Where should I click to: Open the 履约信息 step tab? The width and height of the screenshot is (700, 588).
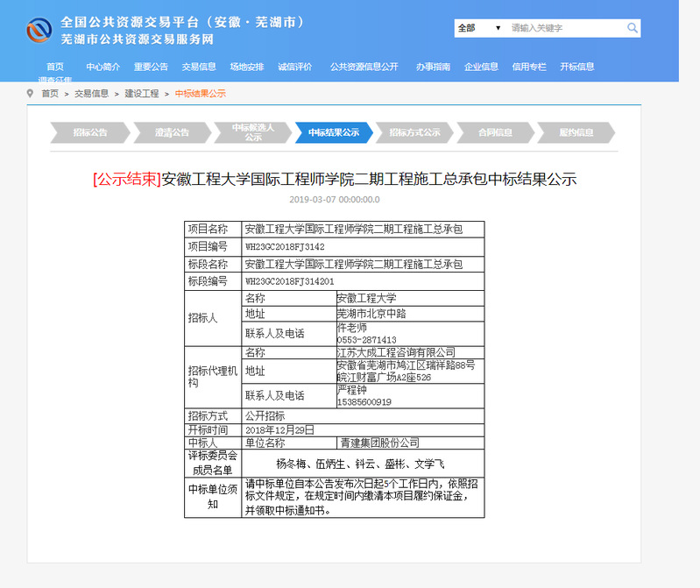[x=576, y=132]
